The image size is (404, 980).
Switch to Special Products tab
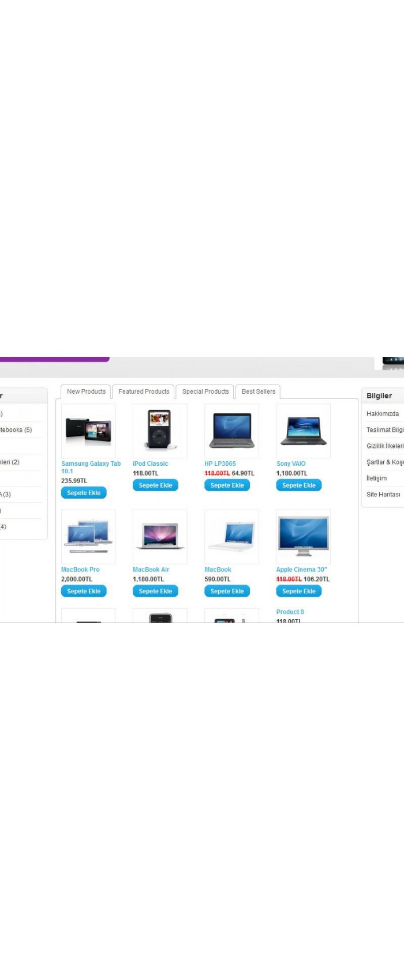click(205, 391)
